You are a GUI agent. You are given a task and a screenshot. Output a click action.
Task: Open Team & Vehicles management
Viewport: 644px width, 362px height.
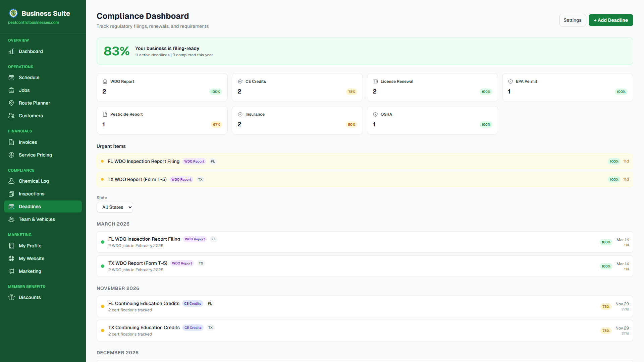[37, 219]
